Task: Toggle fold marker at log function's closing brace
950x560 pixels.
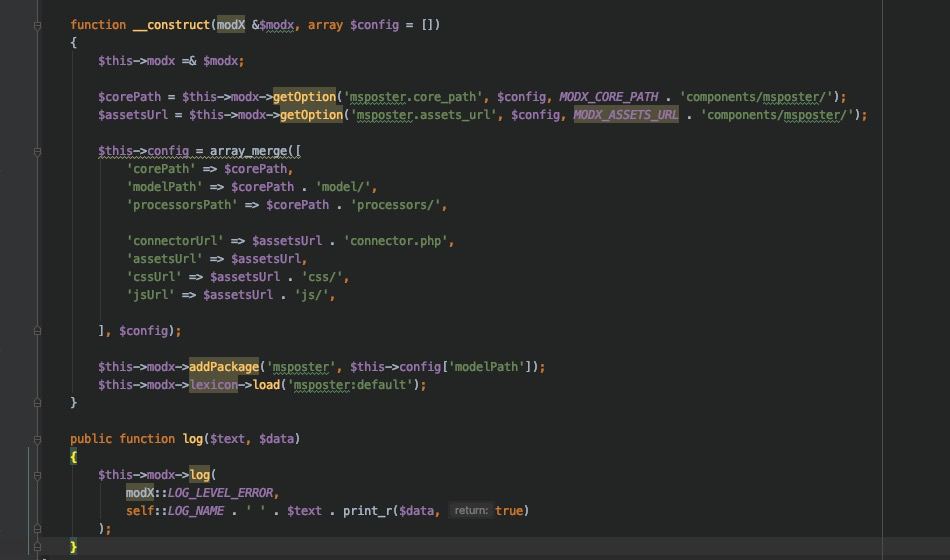Action: tap(38, 547)
